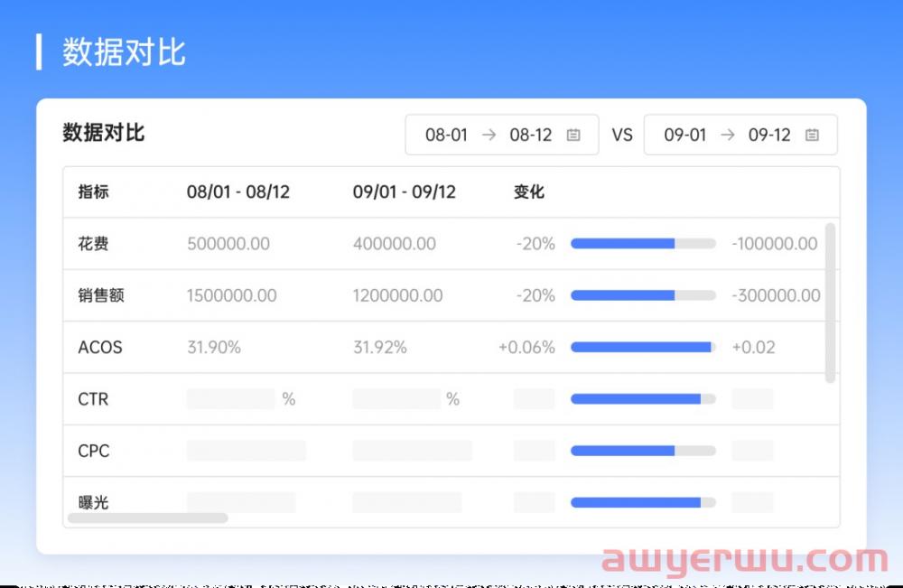Click the 09-12 end date field
The height and width of the screenshot is (588, 903).
(x=768, y=135)
